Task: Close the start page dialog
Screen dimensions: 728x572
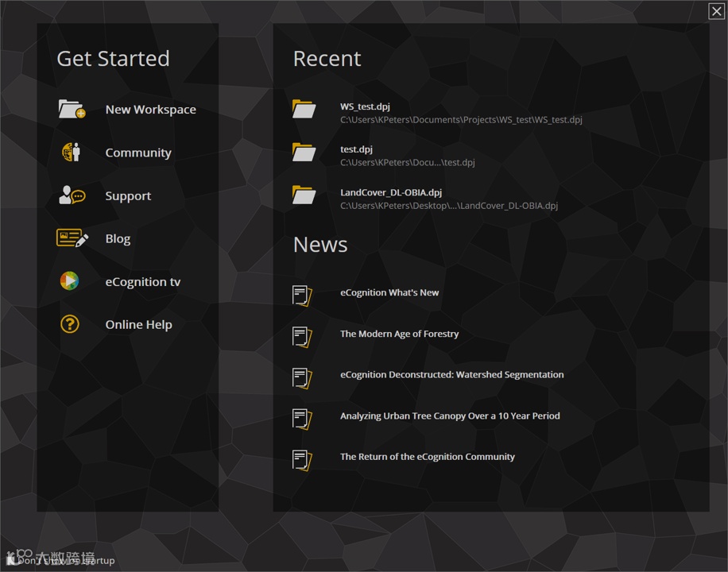Action: tap(716, 11)
